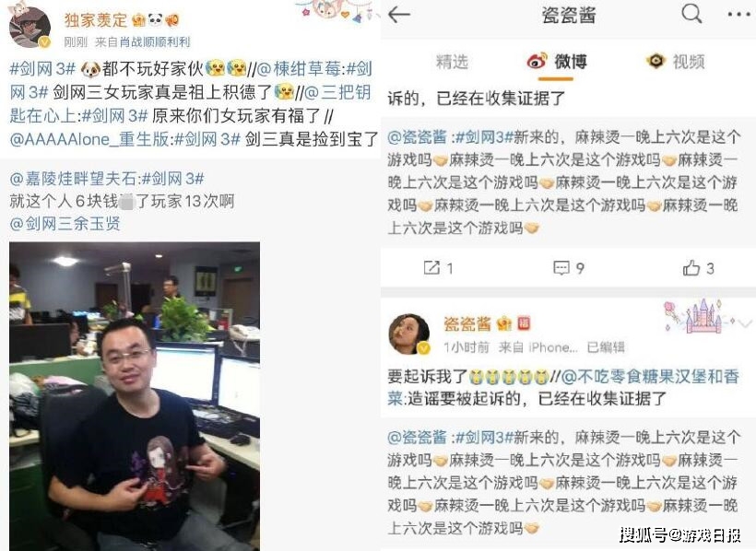Switch to the 精选 tab

click(x=452, y=62)
